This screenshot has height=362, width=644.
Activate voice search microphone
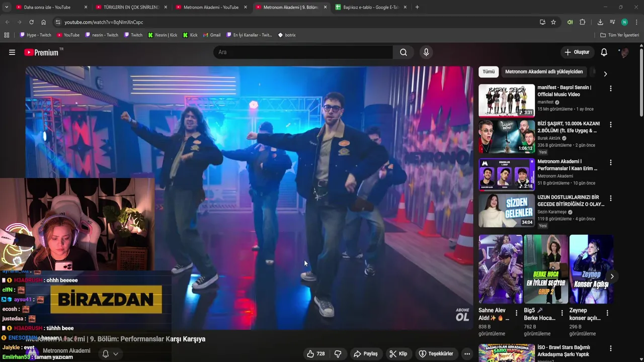coord(426,52)
